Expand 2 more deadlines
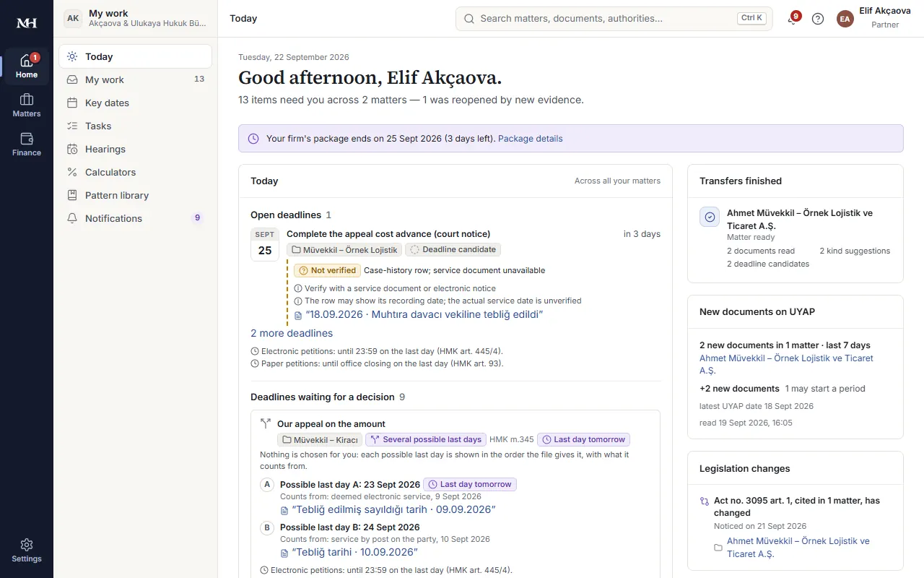Screen dimensions: 924x578 292,333
